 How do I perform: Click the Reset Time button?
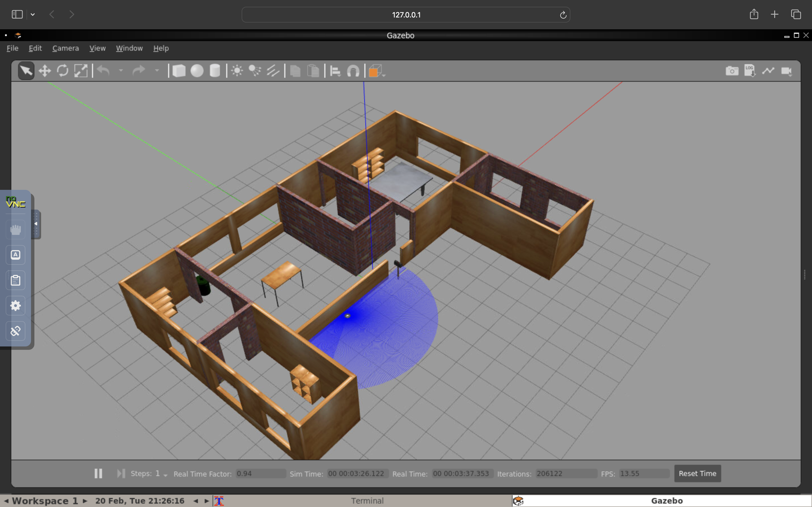tap(697, 473)
